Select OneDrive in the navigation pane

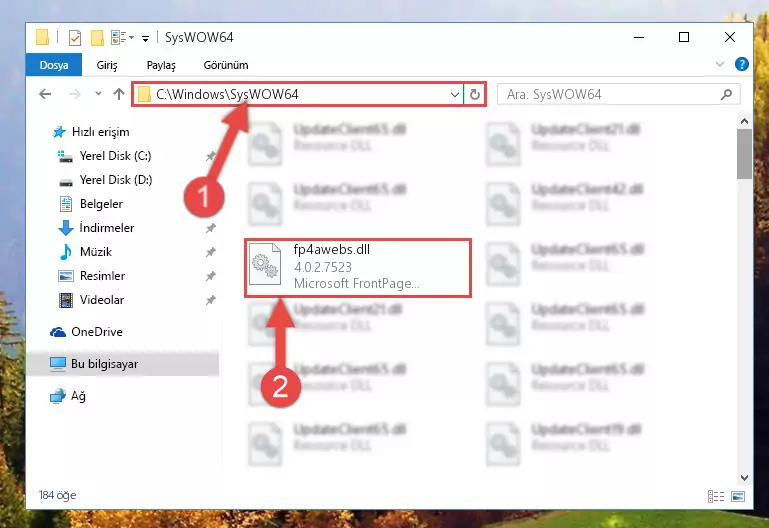pyautogui.click(x=97, y=332)
